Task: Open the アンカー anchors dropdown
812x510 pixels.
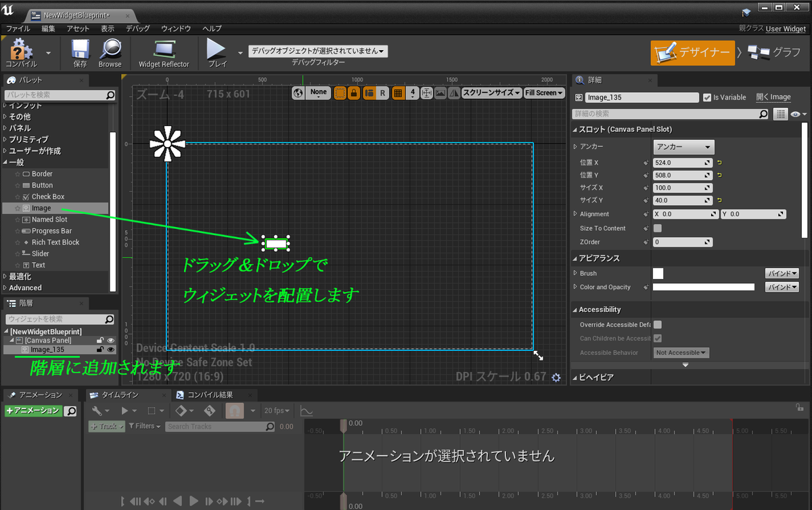Action: (x=683, y=147)
